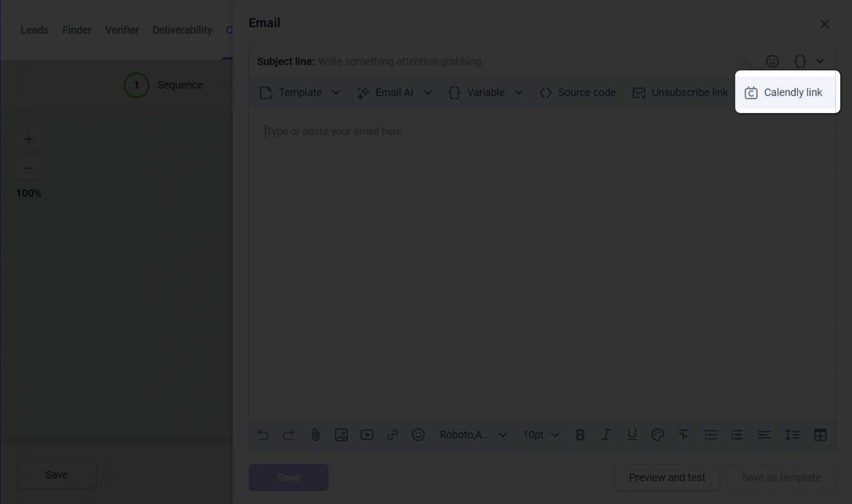The width and height of the screenshot is (852, 504).
Task: Select step 1 Sequence
Action: pyautogui.click(x=164, y=85)
